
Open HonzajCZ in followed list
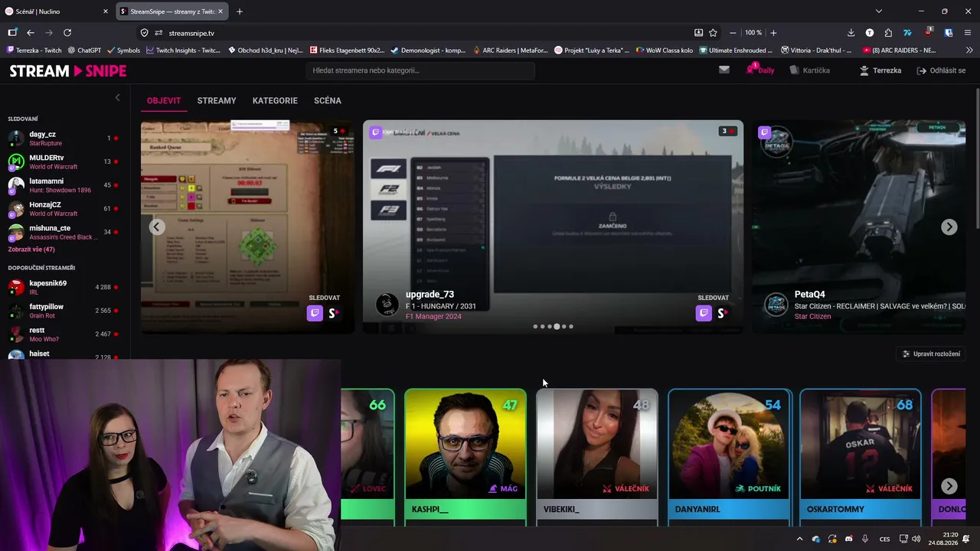pos(63,209)
